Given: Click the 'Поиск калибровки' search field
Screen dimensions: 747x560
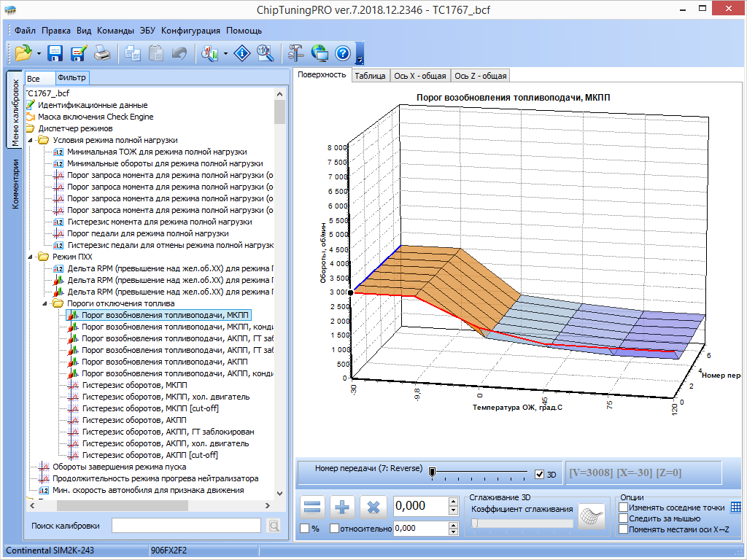Looking at the screenshot, I should [186, 525].
